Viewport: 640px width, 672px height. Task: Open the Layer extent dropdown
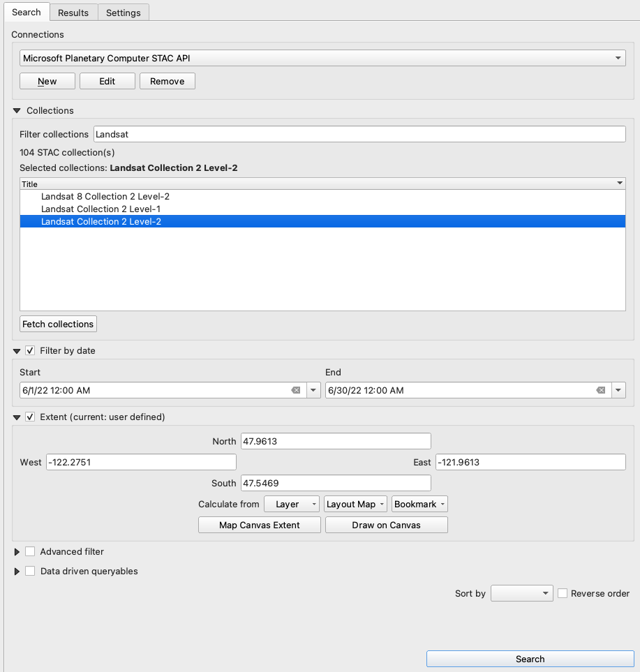[x=292, y=504]
